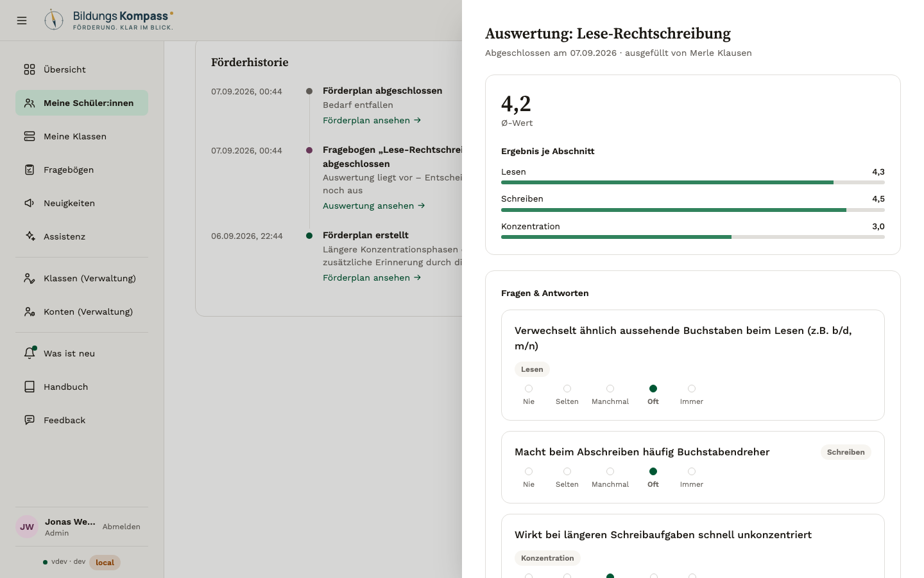Click the Schreiben progress bar
Screen dimensions: 924x578
click(693, 210)
